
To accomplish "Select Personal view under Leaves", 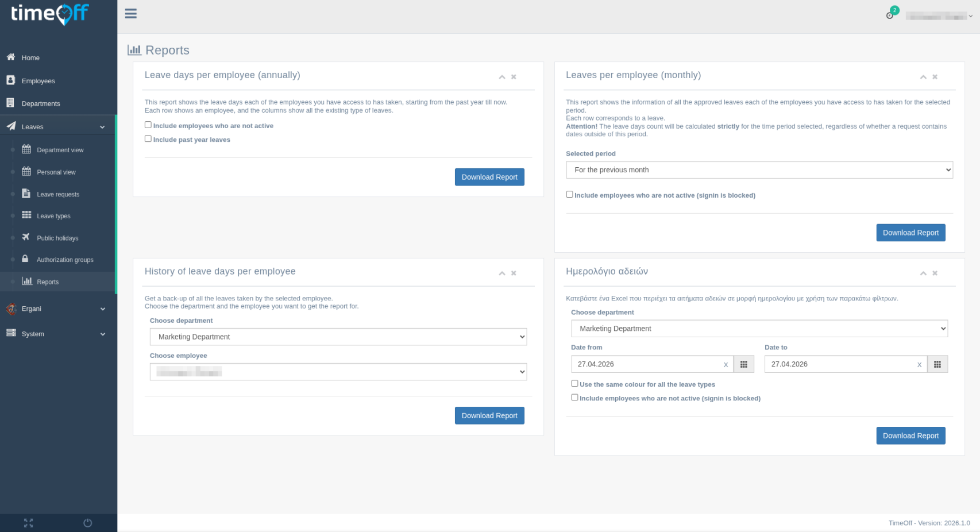I will pyautogui.click(x=56, y=172).
